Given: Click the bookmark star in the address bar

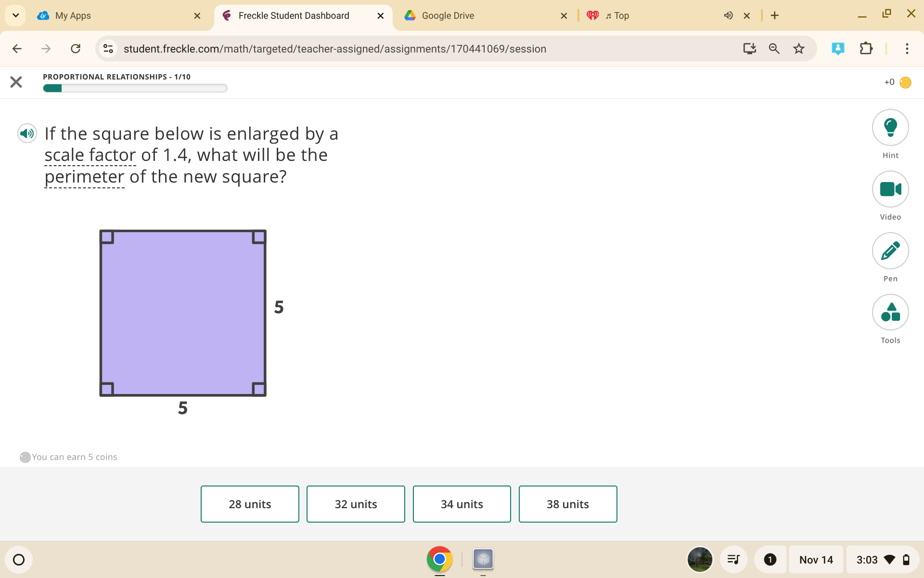Looking at the screenshot, I should pos(798,48).
